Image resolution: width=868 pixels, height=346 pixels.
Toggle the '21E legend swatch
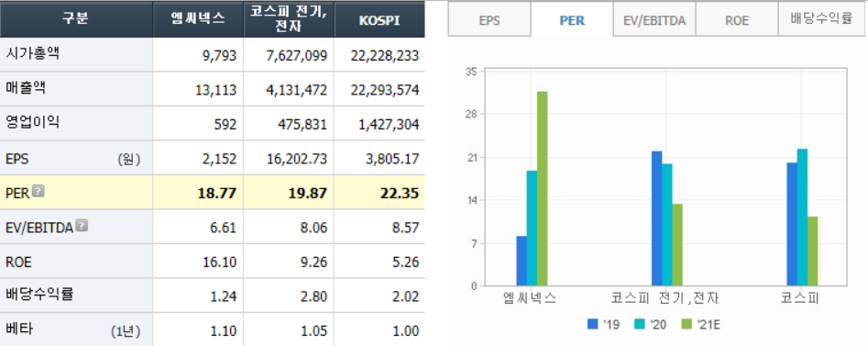[x=686, y=324]
